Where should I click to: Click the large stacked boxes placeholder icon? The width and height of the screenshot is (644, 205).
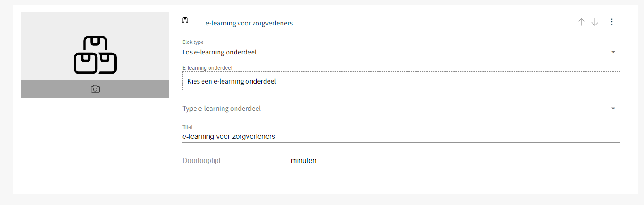[95, 54]
